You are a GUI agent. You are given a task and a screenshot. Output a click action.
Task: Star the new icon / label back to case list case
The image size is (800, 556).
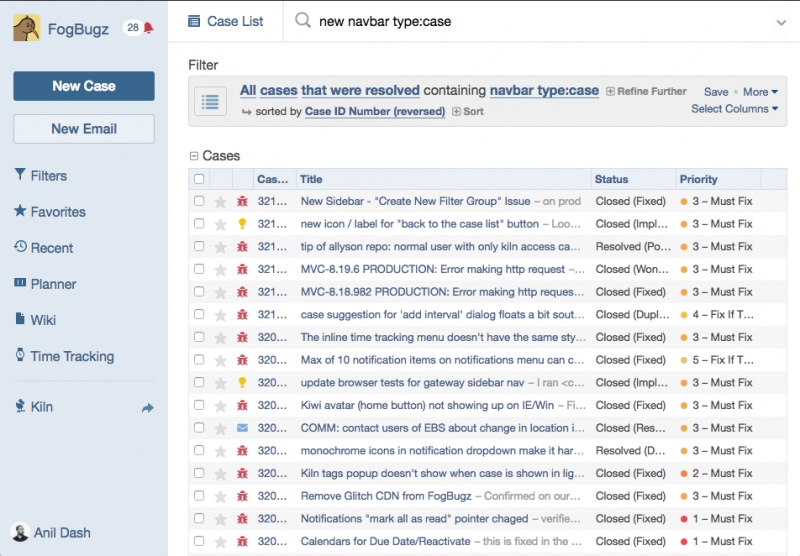point(220,224)
